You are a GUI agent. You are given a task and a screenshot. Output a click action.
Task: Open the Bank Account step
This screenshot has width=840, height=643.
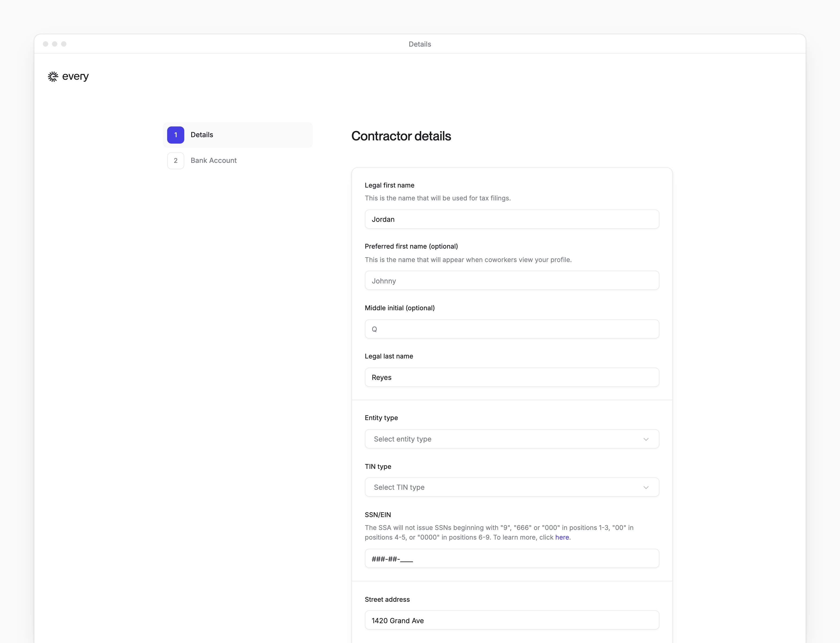click(238, 160)
